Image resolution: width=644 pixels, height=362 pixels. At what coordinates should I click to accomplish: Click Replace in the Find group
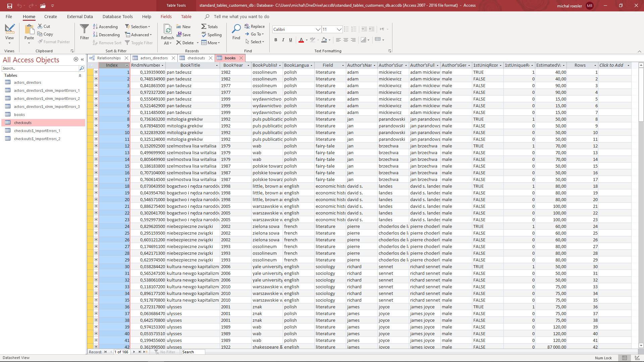[x=255, y=26]
